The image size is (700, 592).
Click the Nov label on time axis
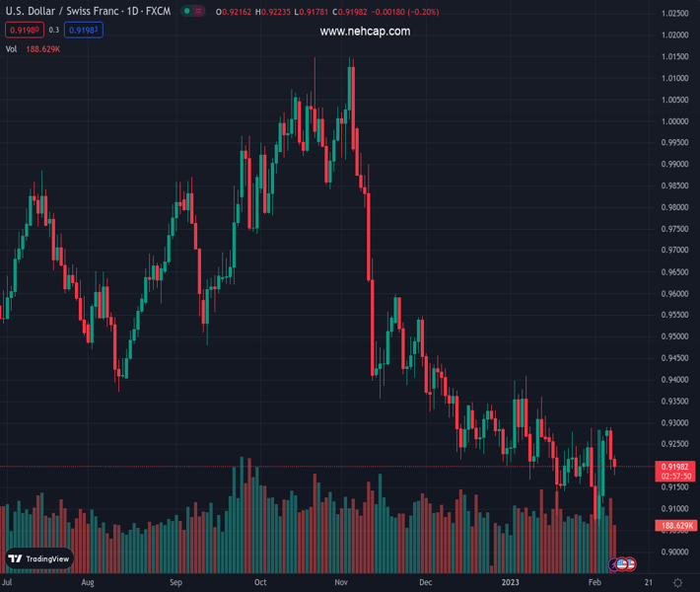(x=340, y=583)
